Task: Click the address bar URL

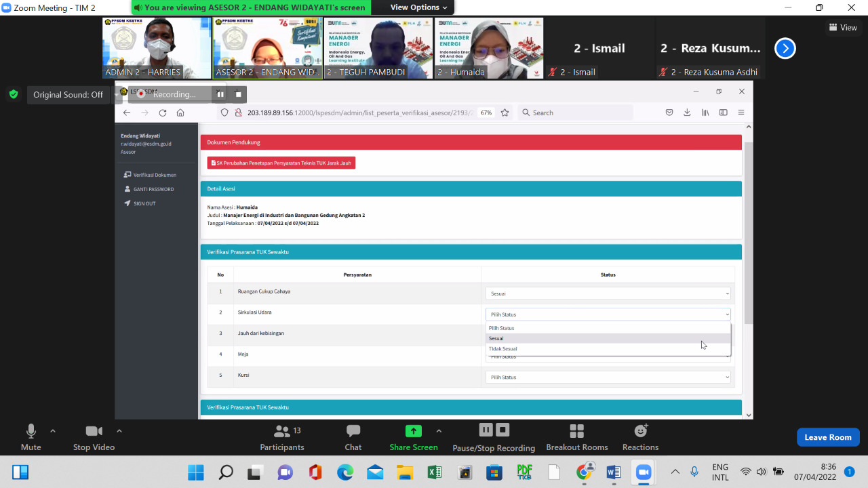Action: [359, 113]
